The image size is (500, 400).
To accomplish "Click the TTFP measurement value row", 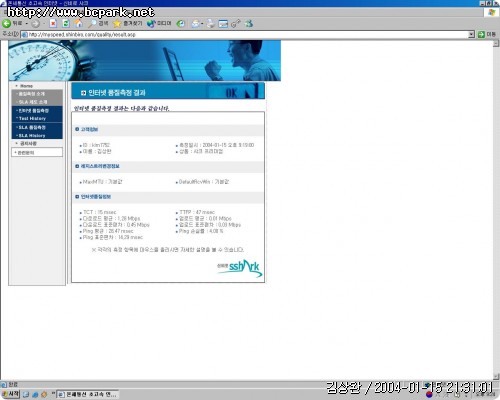I will pyautogui.click(x=196, y=212).
